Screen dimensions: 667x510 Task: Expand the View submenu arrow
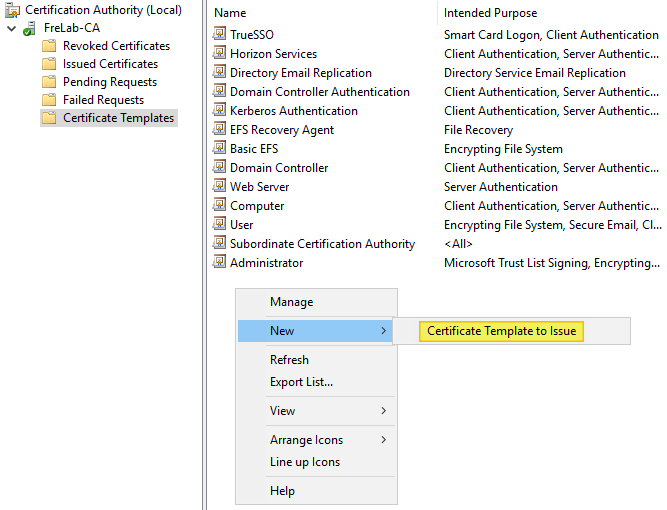(x=383, y=411)
